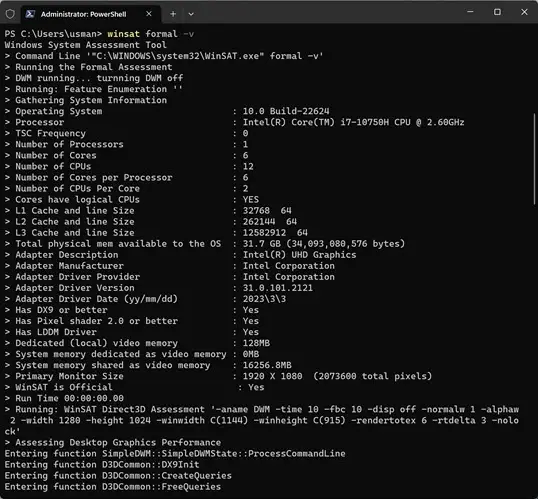
Task: Click the 'Has LDDM Driver' label
Action: (x=56, y=332)
